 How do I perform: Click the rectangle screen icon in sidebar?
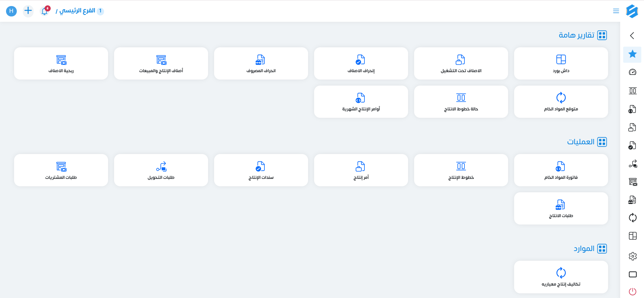[x=632, y=275]
